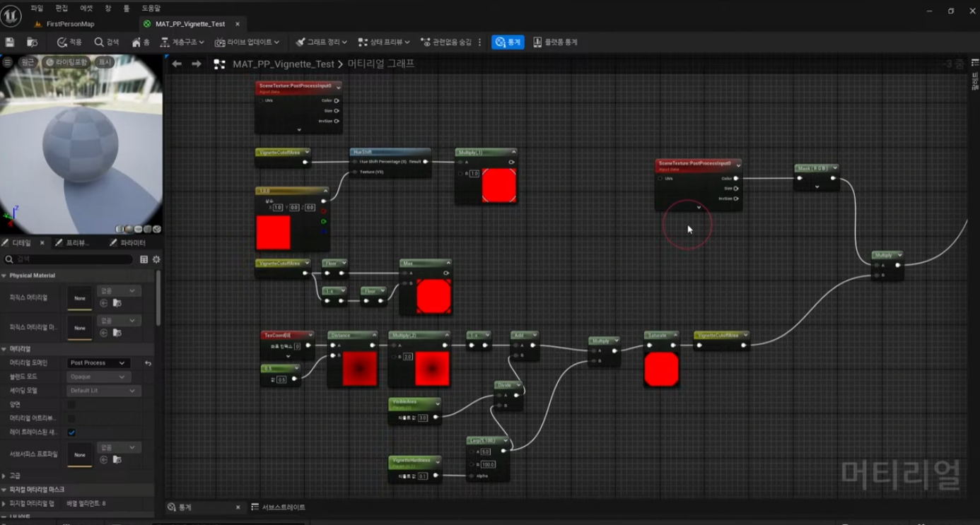Click the 플랫폼 통계 button

point(555,42)
